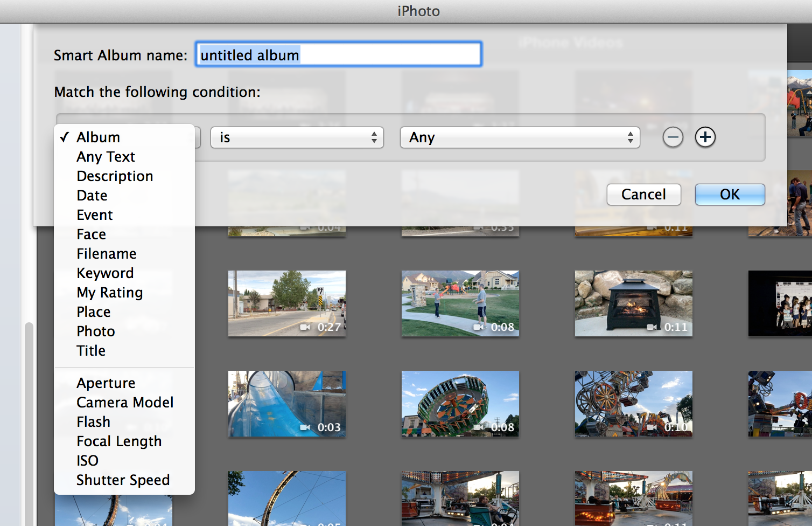812x526 pixels.
Task: Select Album in the condition menu
Action: tap(124, 137)
